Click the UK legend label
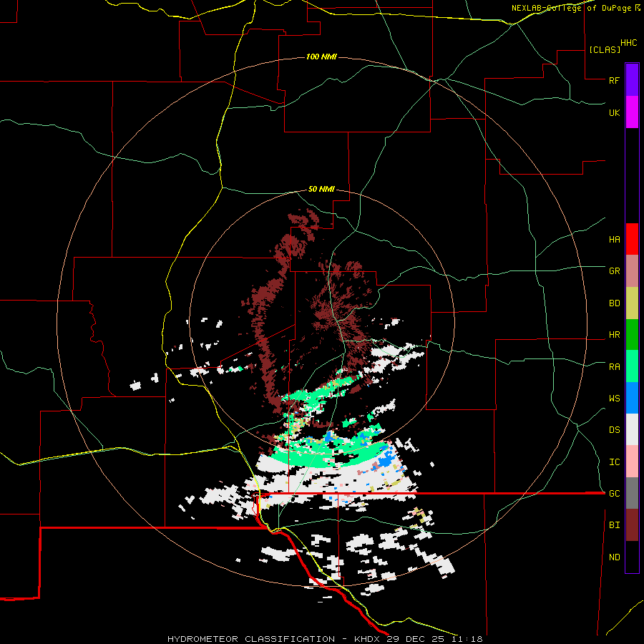The image size is (644, 644). pos(614,112)
